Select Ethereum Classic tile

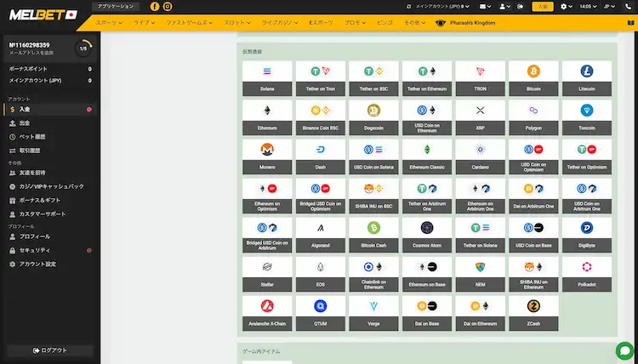pyautogui.click(x=427, y=156)
